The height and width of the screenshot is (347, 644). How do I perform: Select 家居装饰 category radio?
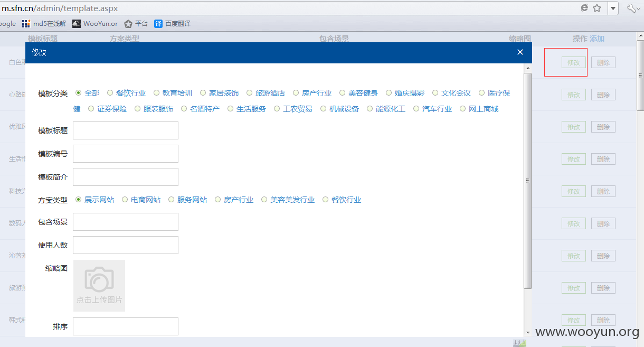pos(203,93)
